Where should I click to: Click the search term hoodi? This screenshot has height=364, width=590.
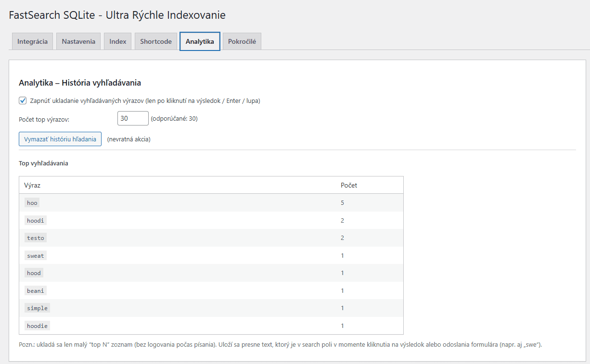click(x=35, y=220)
